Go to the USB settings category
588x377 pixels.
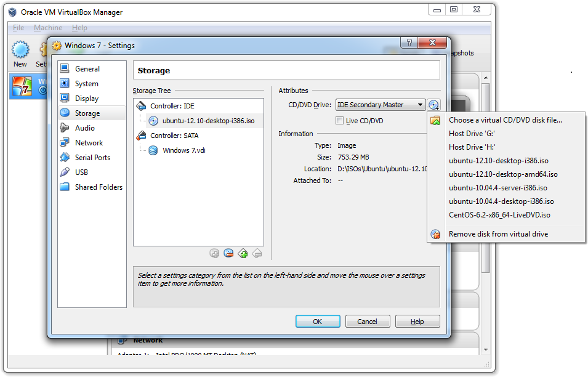tap(81, 172)
